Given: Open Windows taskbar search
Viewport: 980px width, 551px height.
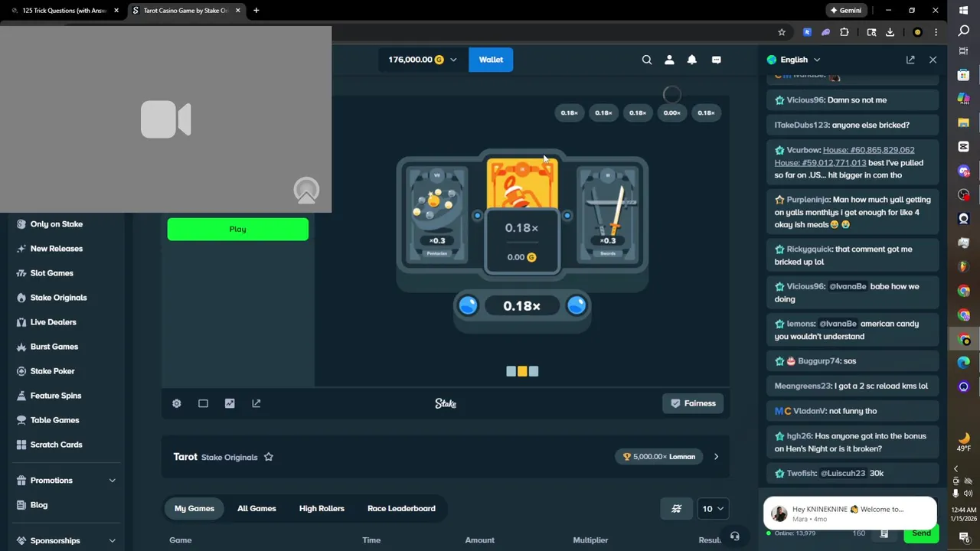Looking at the screenshot, I should (x=964, y=31).
